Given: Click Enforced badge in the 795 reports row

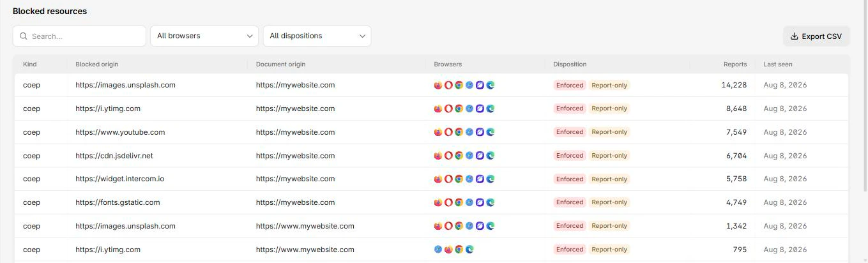Looking at the screenshot, I should coord(570,250).
